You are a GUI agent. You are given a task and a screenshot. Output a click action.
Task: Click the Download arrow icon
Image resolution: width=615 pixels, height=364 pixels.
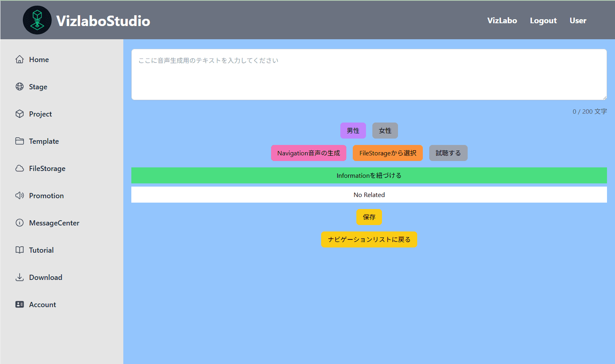20,277
